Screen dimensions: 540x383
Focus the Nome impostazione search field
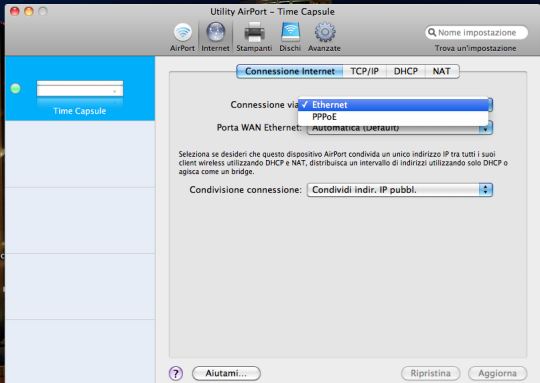[x=477, y=32]
